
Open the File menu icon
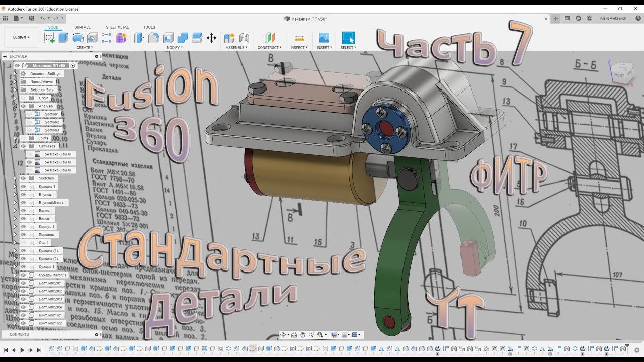click(17, 18)
